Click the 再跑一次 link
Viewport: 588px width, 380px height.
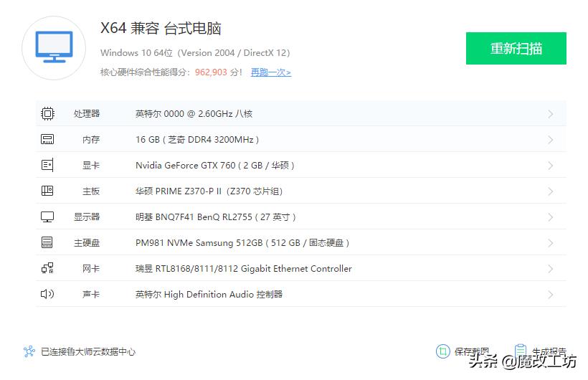point(271,72)
